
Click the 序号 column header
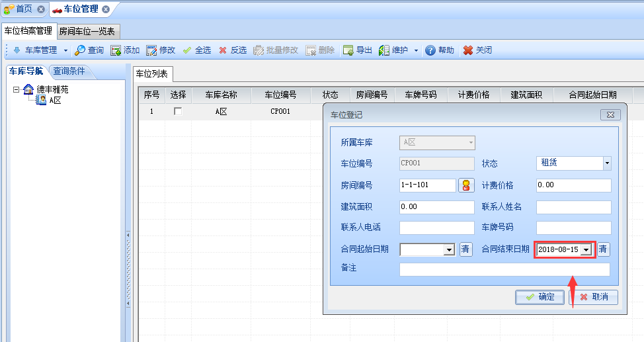tap(151, 95)
